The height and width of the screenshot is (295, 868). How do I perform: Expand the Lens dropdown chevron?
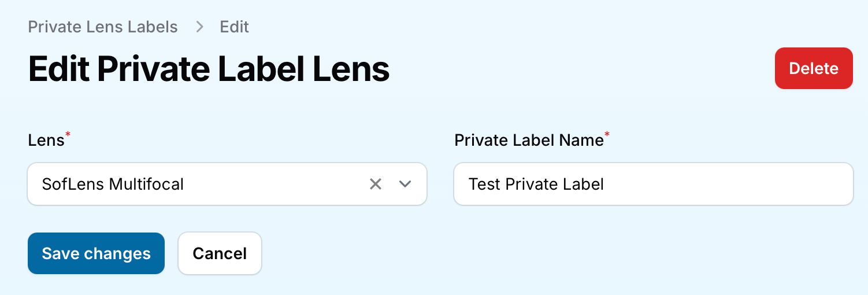(x=405, y=184)
